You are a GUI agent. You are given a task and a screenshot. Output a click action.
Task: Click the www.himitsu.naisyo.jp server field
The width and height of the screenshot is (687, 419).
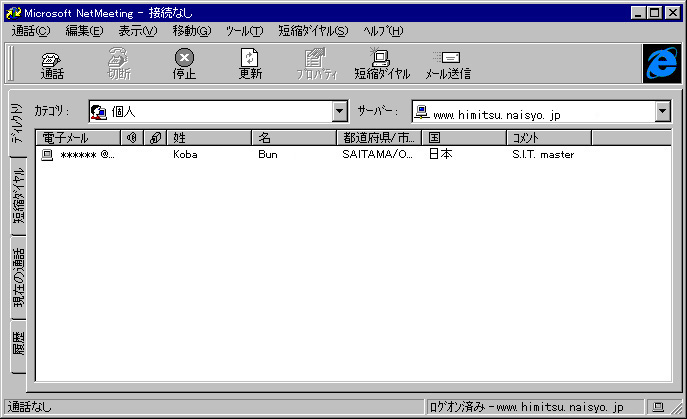click(541, 111)
